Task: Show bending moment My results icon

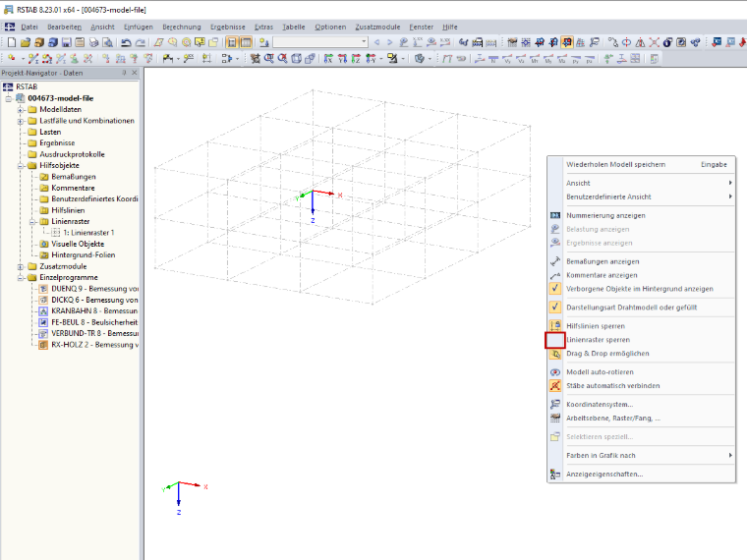Action: [x=548, y=59]
